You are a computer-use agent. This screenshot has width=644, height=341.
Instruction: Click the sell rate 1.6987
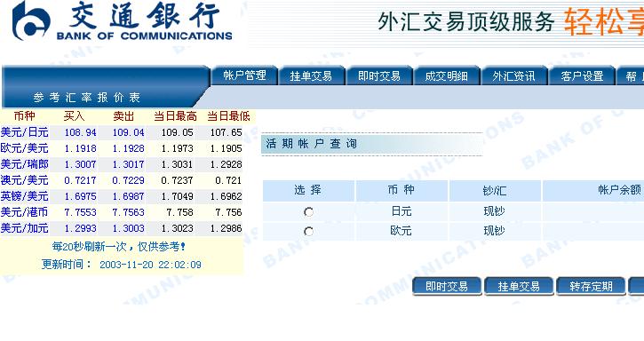(x=129, y=196)
